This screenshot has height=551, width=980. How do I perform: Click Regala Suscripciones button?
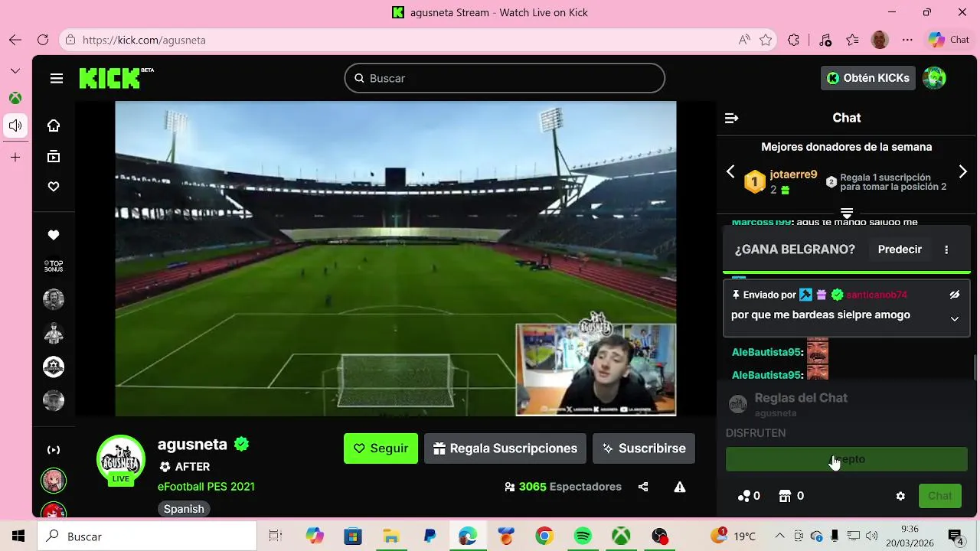[x=505, y=448]
